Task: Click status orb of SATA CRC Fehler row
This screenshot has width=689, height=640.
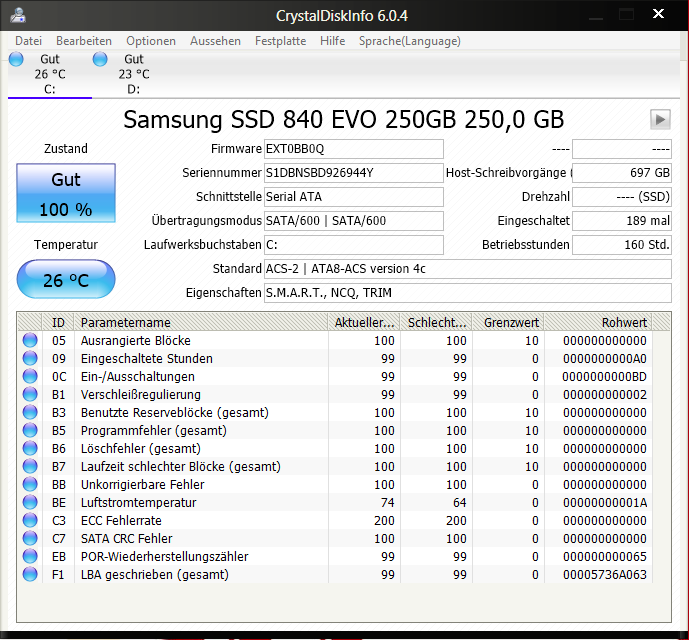Action: [x=30, y=538]
